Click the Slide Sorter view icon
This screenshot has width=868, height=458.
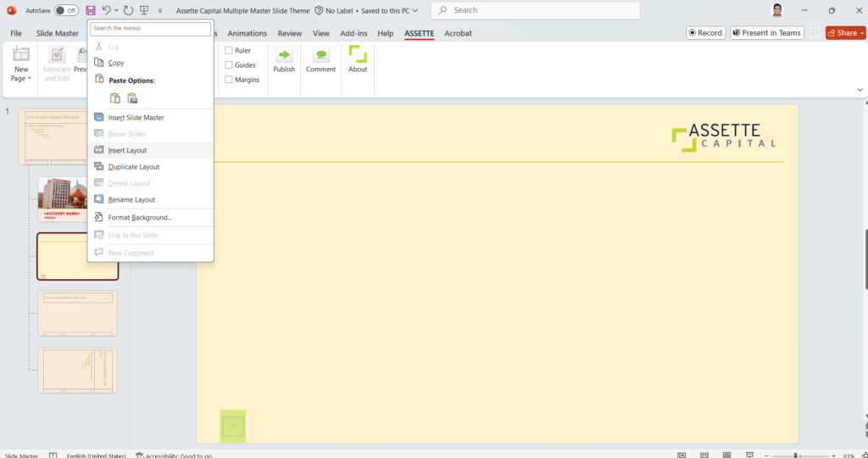(704, 455)
